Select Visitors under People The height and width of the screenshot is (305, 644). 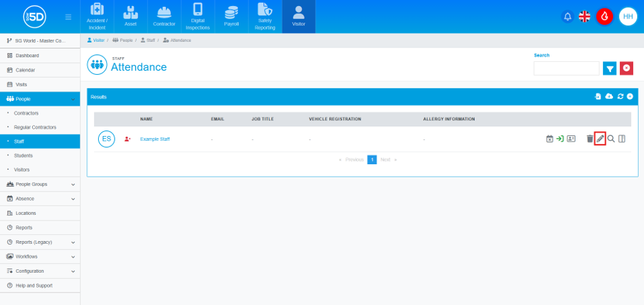click(x=40, y=170)
